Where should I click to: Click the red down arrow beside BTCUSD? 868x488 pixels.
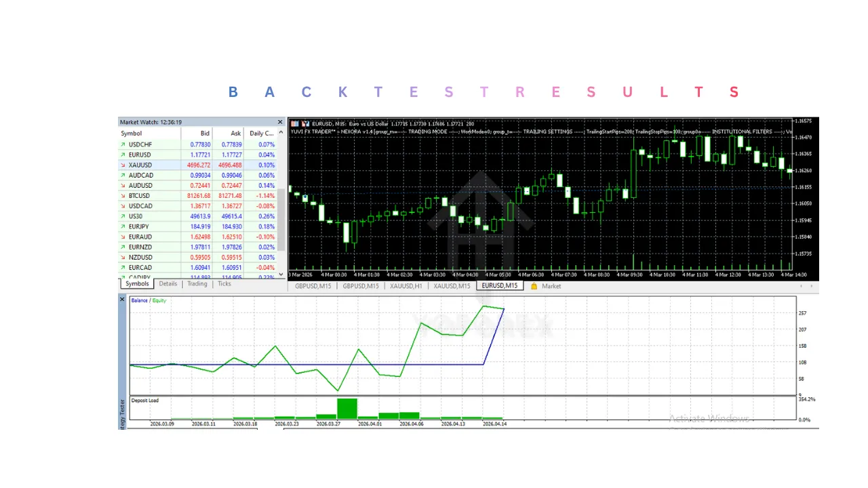point(123,196)
